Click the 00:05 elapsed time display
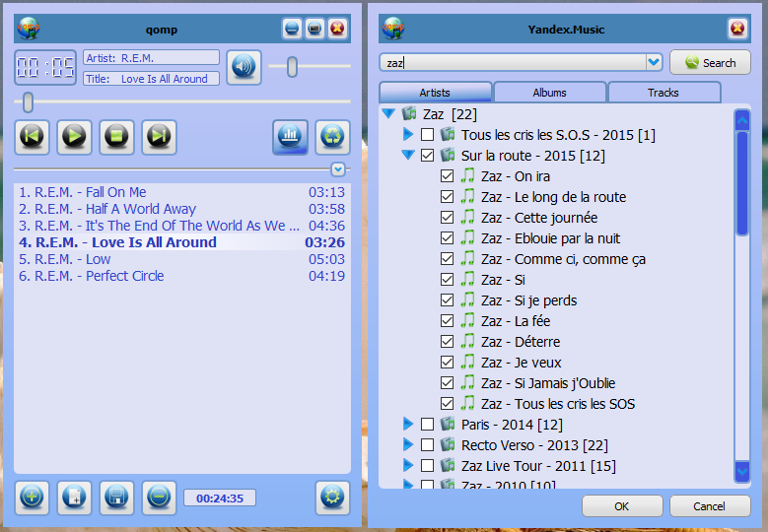The image size is (768, 532). (x=45, y=67)
